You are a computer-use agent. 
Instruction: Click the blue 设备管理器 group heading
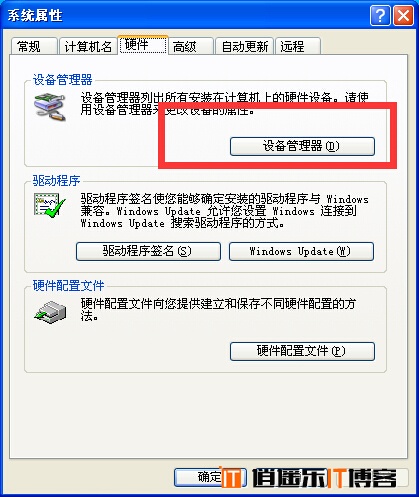(x=62, y=80)
